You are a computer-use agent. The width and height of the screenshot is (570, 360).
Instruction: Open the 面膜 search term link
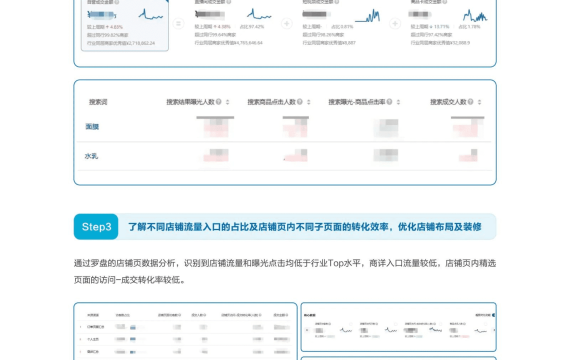(92, 127)
